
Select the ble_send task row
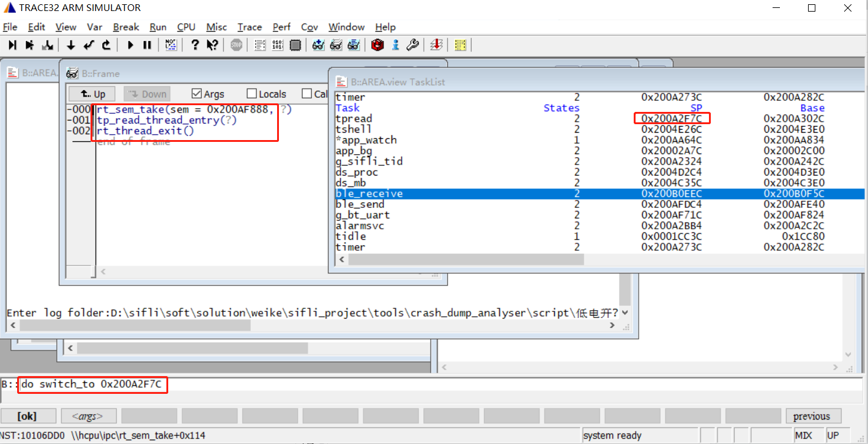599,204
